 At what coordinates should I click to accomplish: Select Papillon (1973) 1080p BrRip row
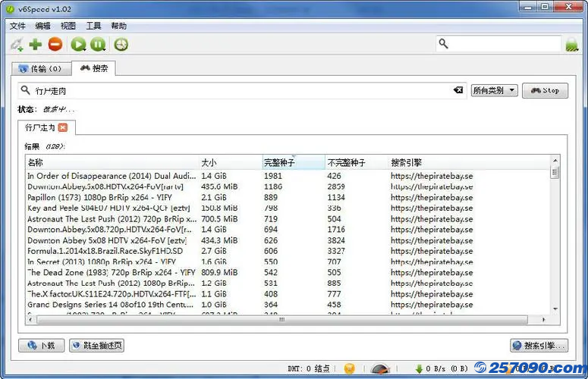click(x=288, y=197)
